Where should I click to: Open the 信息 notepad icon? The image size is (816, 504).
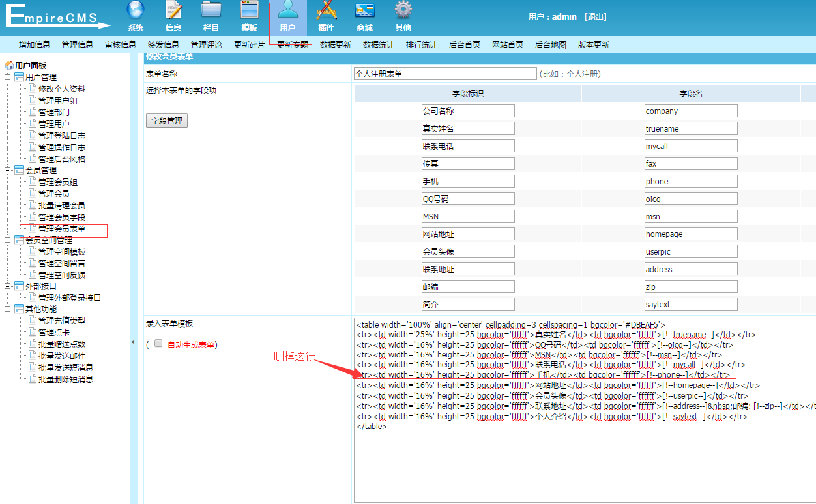[173, 11]
